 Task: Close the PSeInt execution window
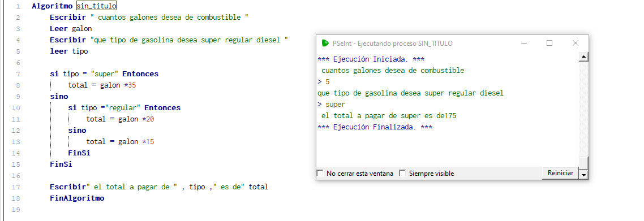(576, 43)
